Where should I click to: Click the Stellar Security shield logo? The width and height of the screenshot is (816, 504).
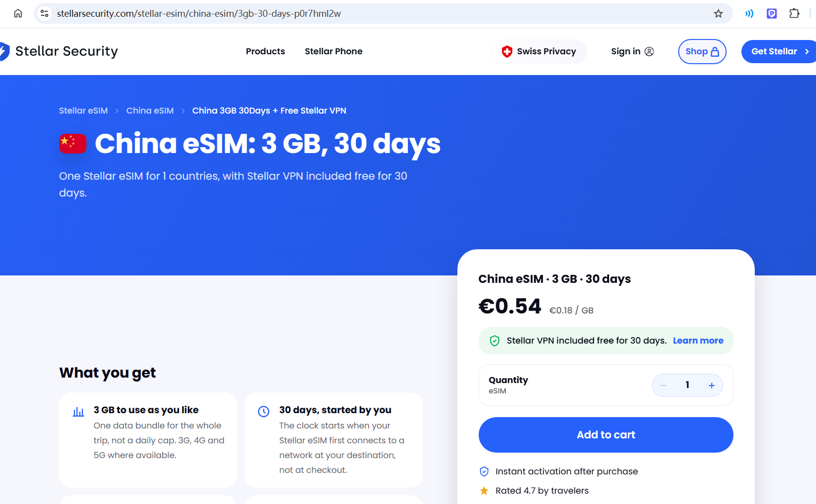pyautogui.click(x=4, y=51)
